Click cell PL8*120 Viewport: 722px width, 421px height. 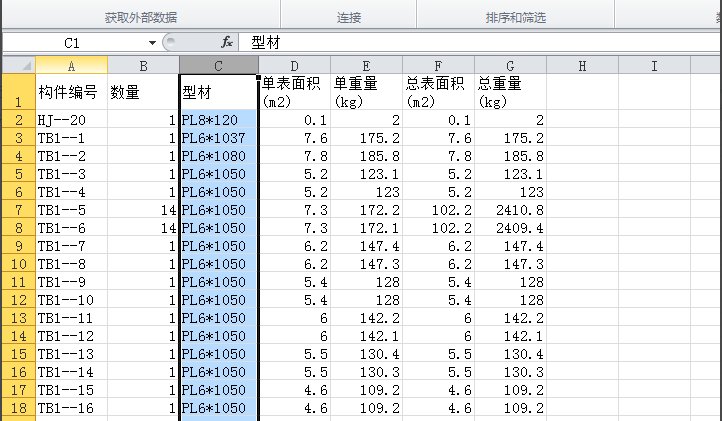tap(219, 120)
